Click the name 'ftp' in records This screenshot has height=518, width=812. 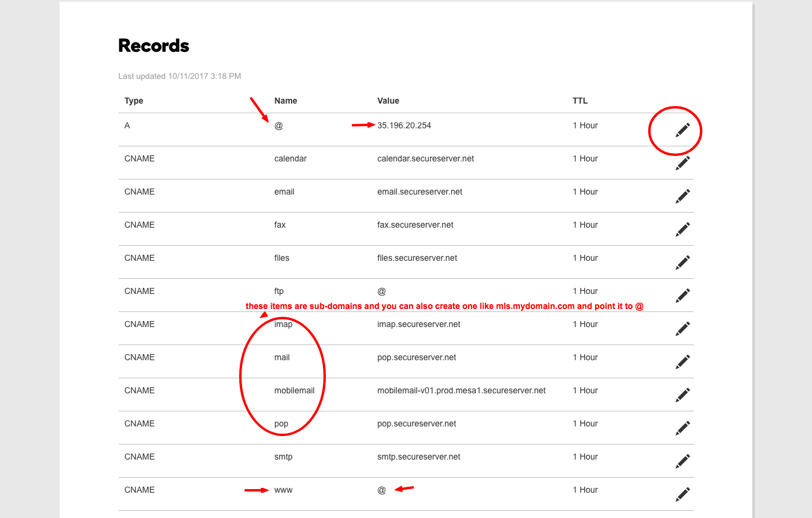pyautogui.click(x=279, y=292)
